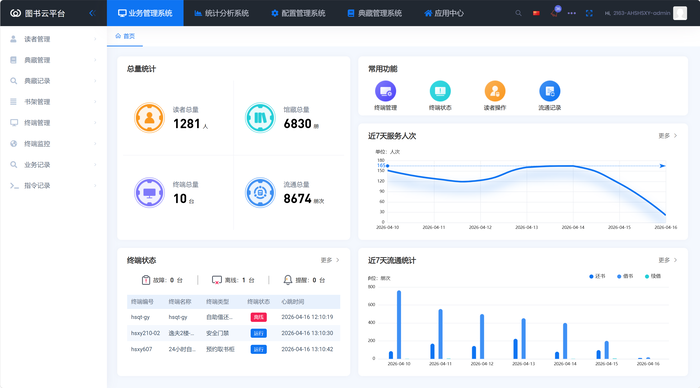The image size is (700, 388).
Task: Switch to 统计分析系统 top tab
Action: coord(222,13)
